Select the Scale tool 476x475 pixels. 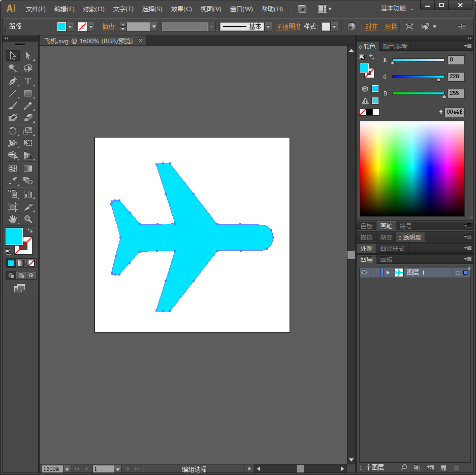[28, 131]
